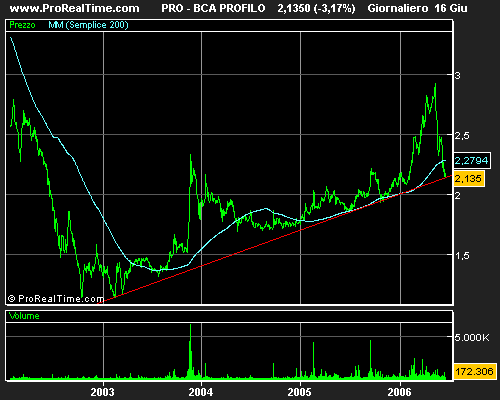Click the price axis level 1,5
Image resolution: width=500 pixels, height=400 pixels.
(x=462, y=256)
